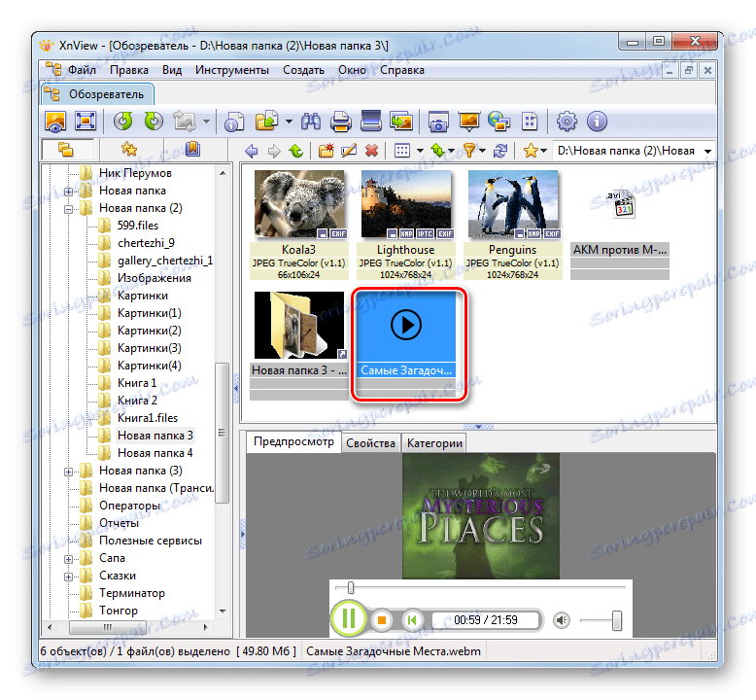This screenshot has width=756, height=700.
Task: Create a new folder icon
Action: [x=326, y=151]
